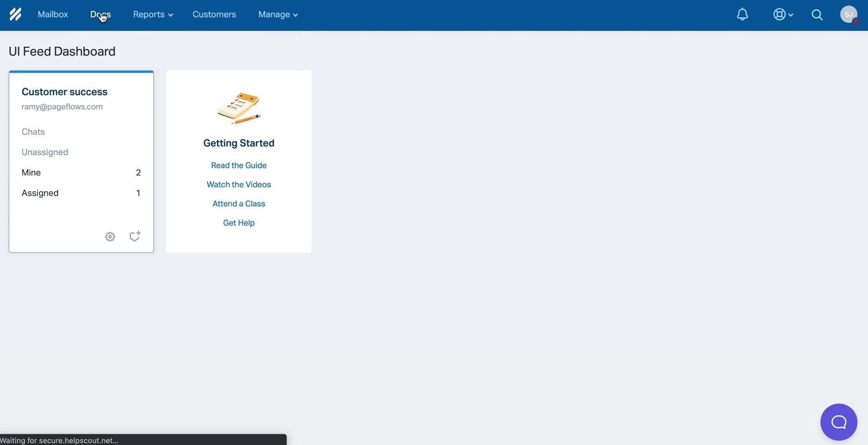Image resolution: width=868 pixels, height=445 pixels.
Task: Click the search magnifier icon
Action: coord(817,14)
